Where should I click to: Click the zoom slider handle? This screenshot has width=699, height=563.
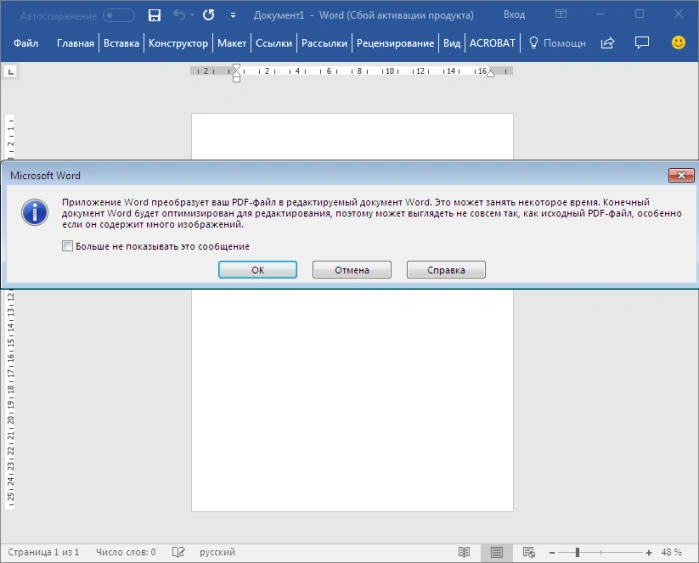(x=577, y=552)
